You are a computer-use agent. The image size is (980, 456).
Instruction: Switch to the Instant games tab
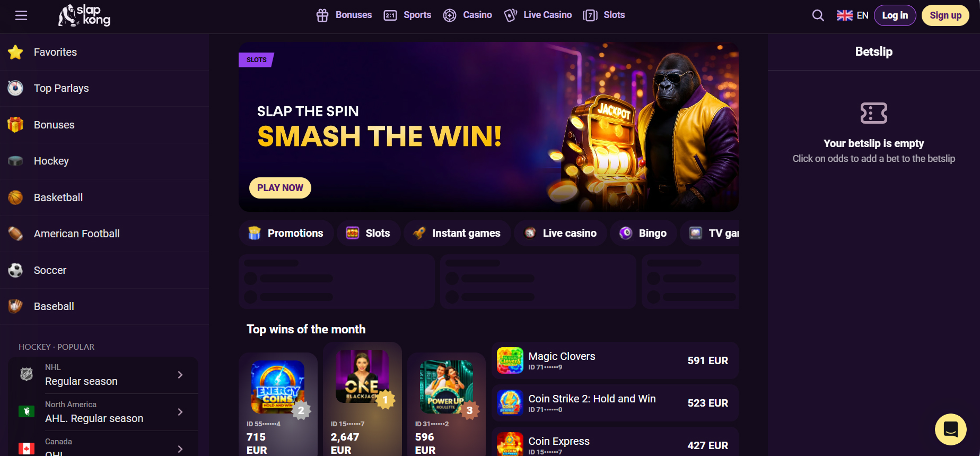coord(457,233)
